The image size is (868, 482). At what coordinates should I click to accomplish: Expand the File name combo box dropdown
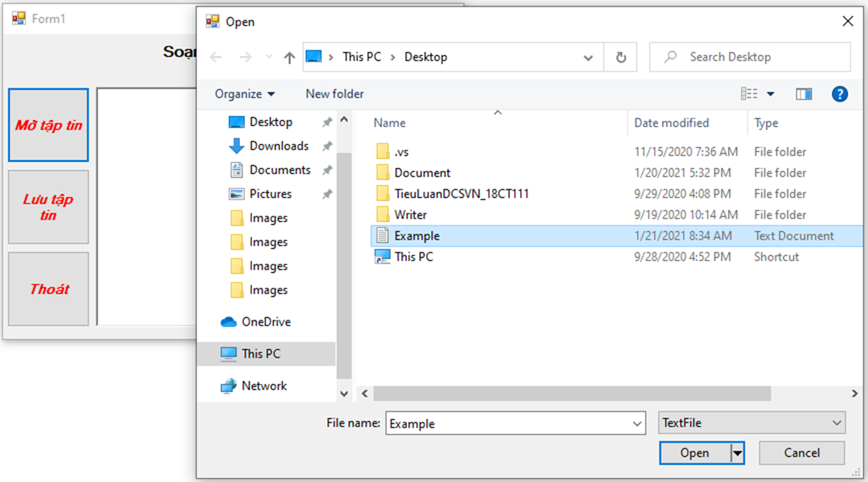pos(637,424)
